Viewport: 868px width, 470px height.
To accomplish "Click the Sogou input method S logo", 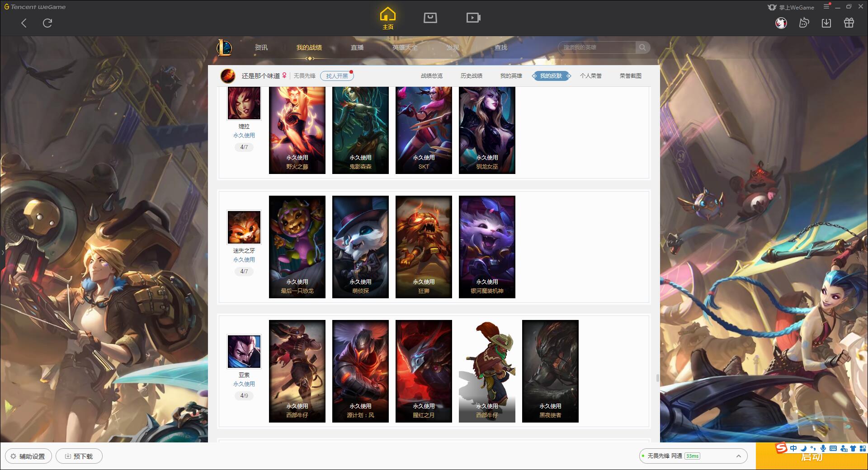I will coord(782,448).
